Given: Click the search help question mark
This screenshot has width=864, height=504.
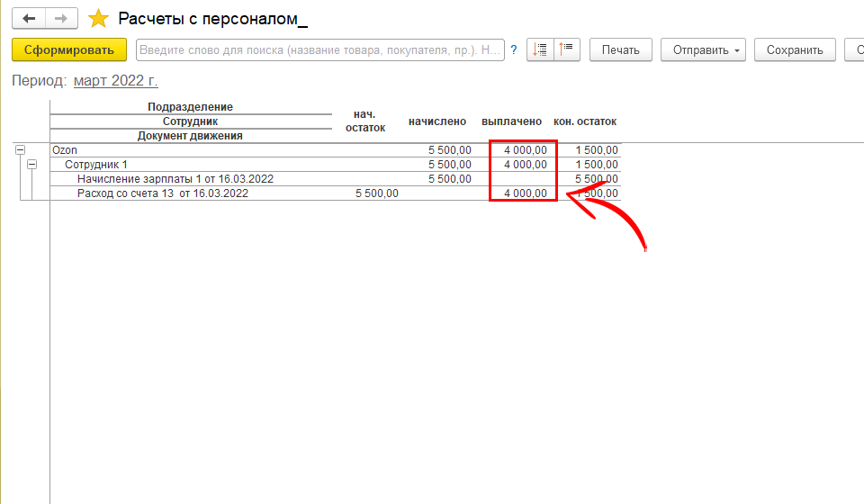Looking at the screenshot, I should pos(514,50).
